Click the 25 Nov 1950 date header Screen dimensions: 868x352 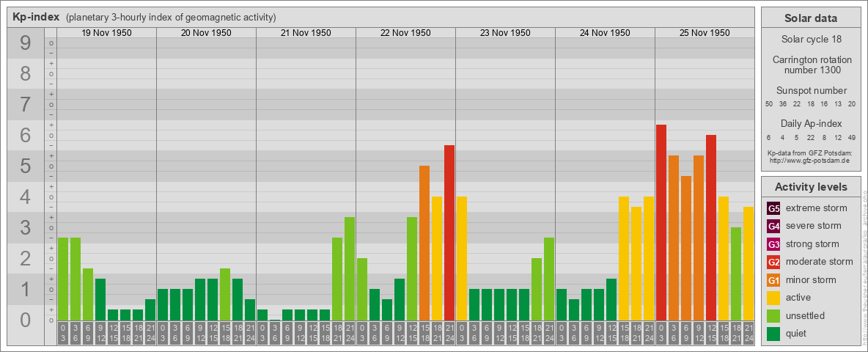click(x=704, y=33)
